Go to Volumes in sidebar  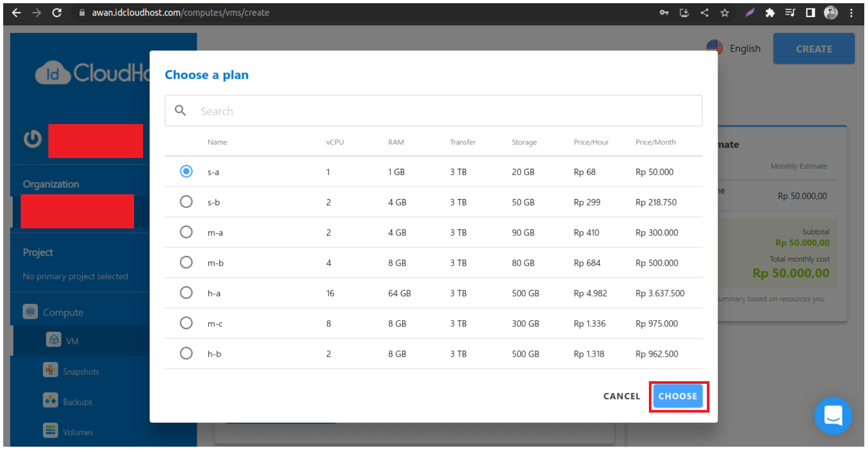78,432
